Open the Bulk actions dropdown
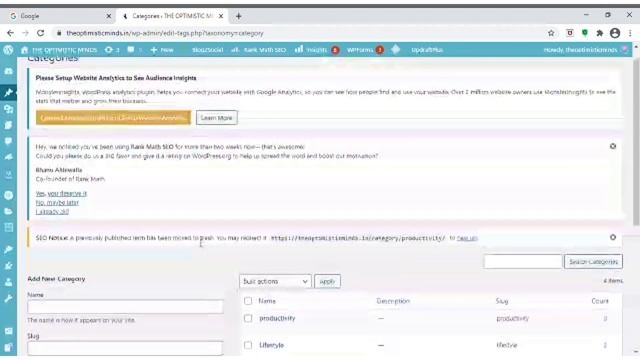Image resolution: width=640 pixels, height=360 pixels. click(x=275, y=281)
